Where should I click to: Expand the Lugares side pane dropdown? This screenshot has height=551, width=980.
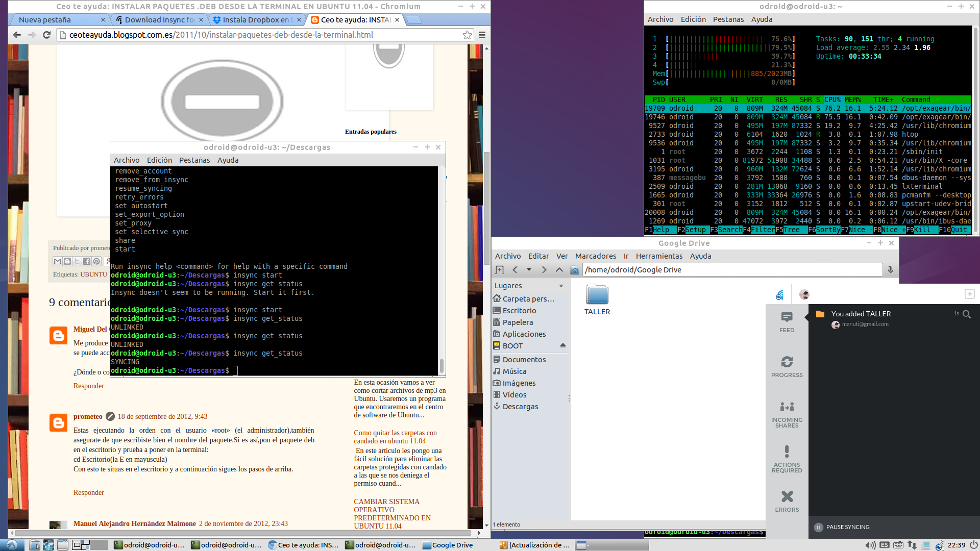(x=561, y=286)
